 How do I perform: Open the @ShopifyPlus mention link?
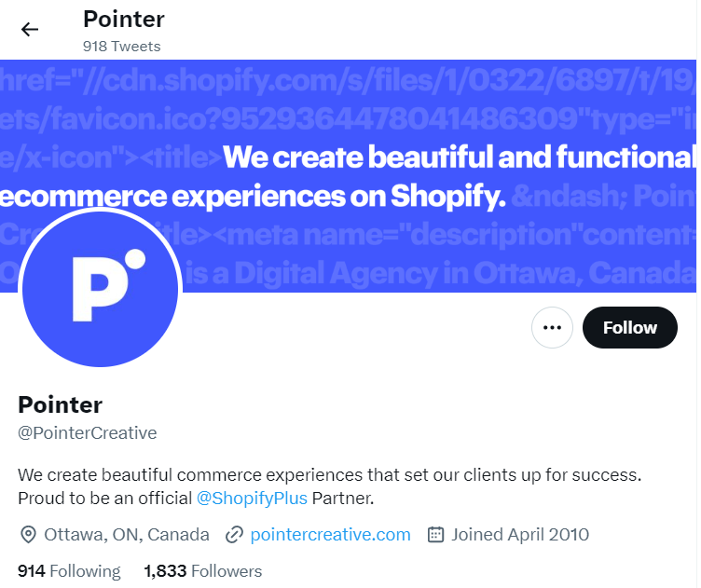pos(252,499)
